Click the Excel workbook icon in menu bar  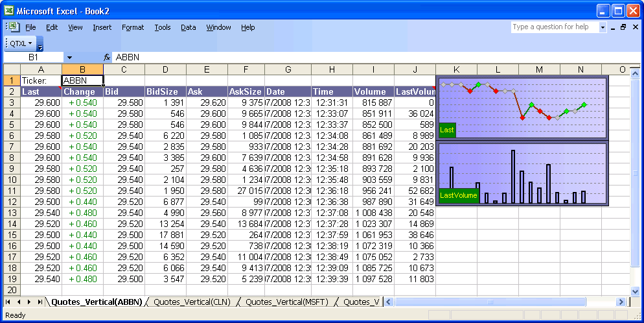(13, 27)
